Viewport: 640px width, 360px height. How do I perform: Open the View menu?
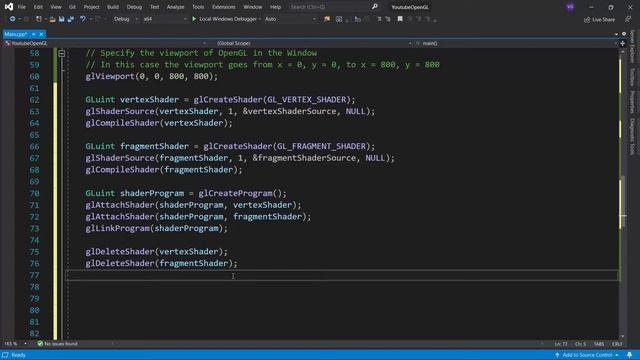56,7
